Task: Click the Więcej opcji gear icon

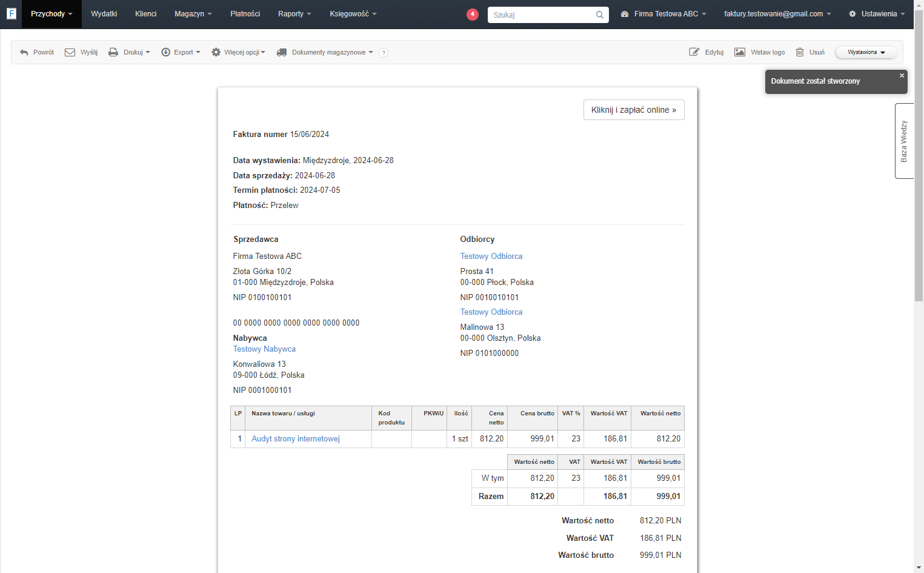Action: point(216,52)
